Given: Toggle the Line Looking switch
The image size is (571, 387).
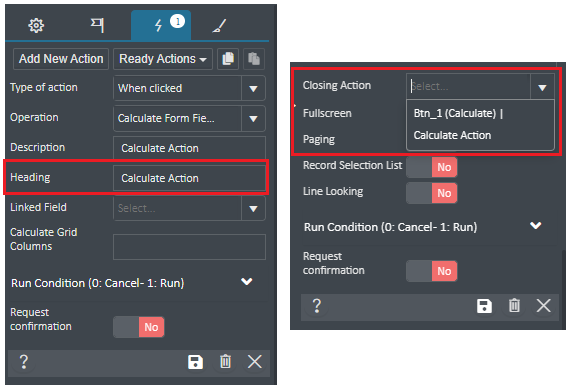Looking at the screenshot, I should (x=432, y=193).
